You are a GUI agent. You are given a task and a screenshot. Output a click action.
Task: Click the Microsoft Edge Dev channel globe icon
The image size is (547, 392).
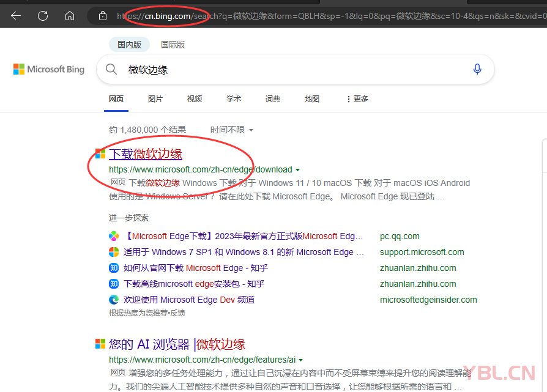(x=113, y=300)
